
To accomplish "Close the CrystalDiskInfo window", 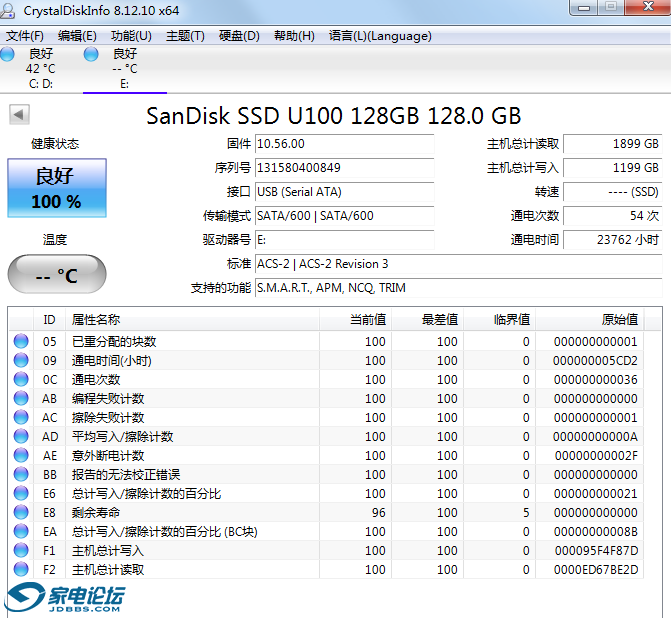I will [648, 7].
